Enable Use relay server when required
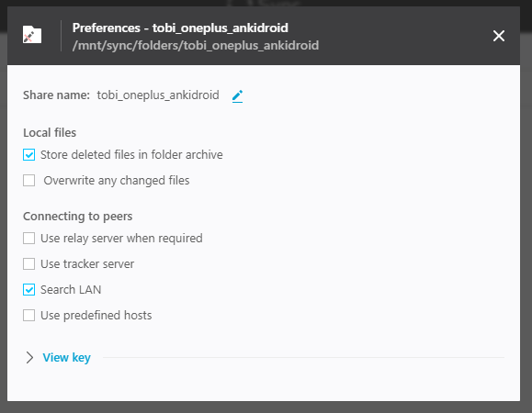This screenshot has height=413, width=532. point(28,239)
